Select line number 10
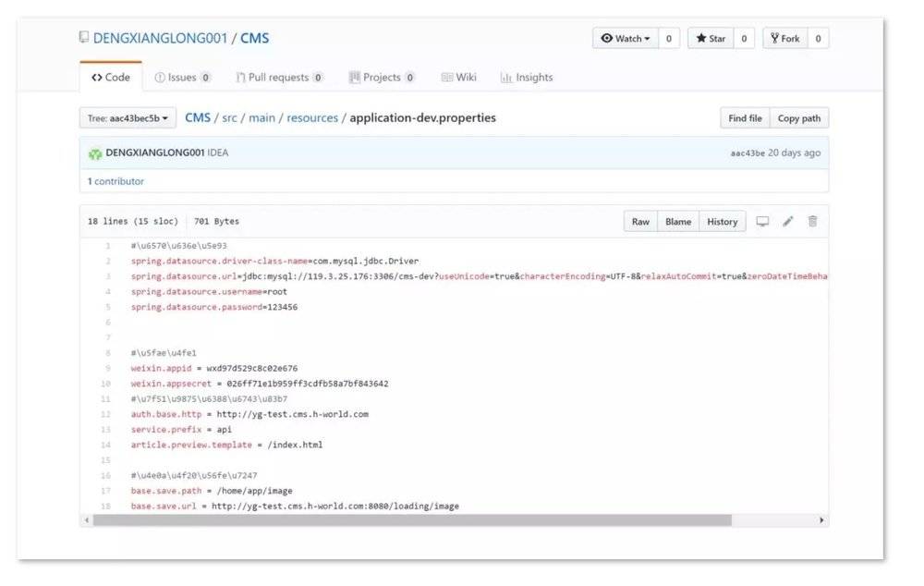The height and width of the screenshot is (586, 924). point(105,384)
